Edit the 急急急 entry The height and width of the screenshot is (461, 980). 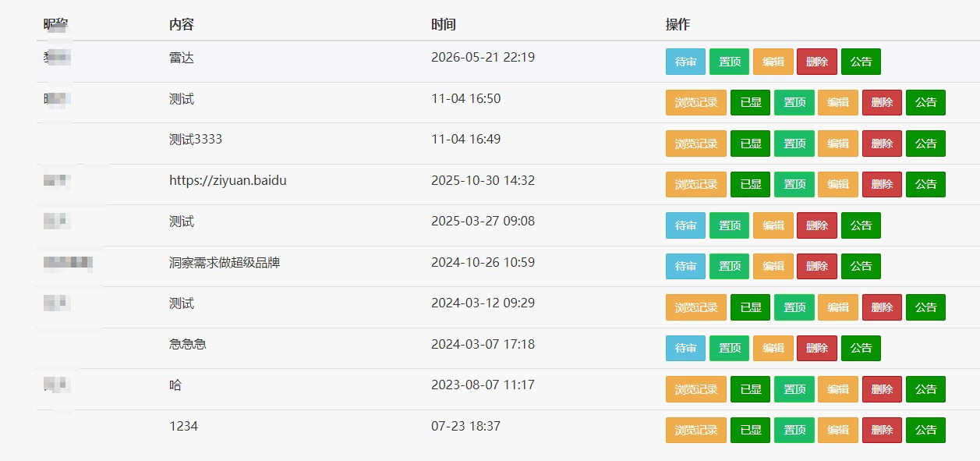click(773, 348)
